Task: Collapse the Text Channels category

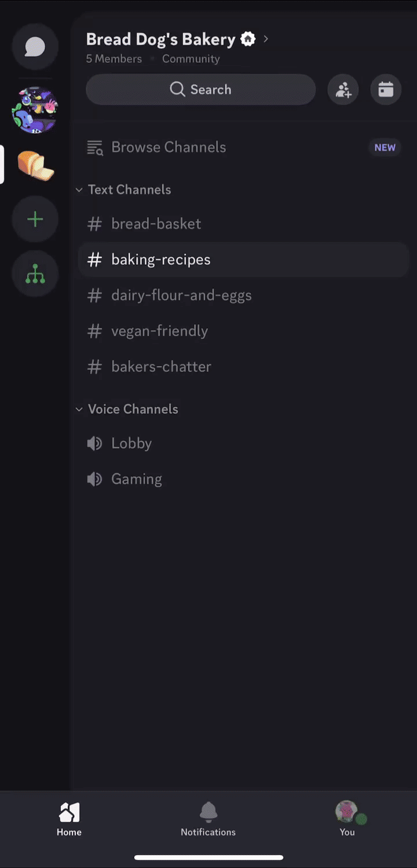Action: (129, 189)
